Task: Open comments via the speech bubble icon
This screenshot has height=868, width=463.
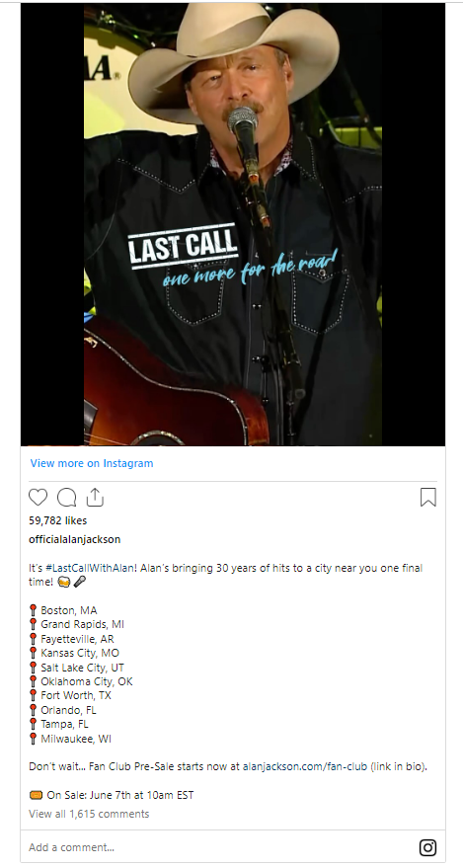Action: click(x=66, y=497)
